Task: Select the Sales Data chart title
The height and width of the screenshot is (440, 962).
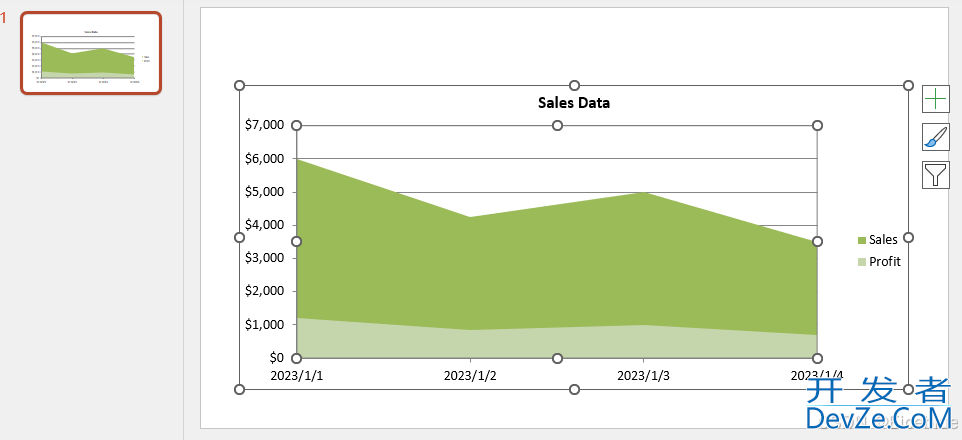Action: point(574,102)
